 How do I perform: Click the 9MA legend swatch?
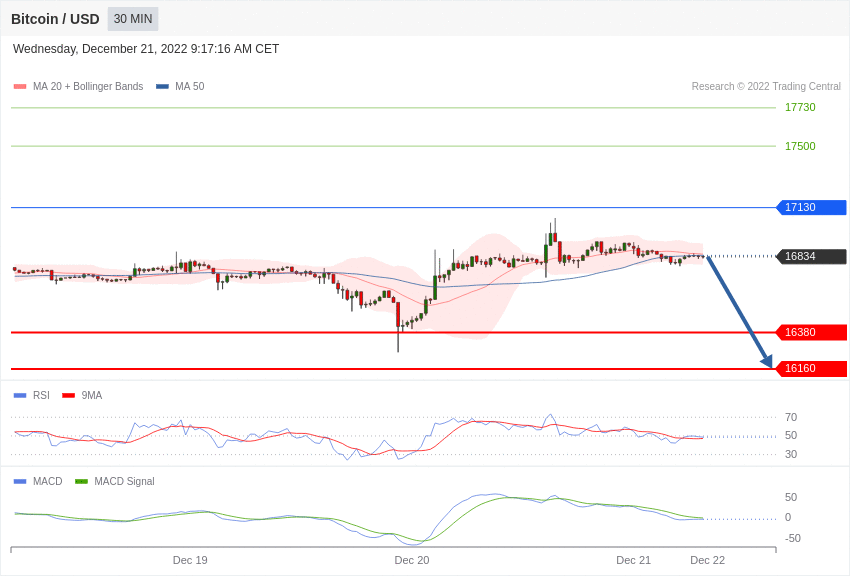point(69,396)
